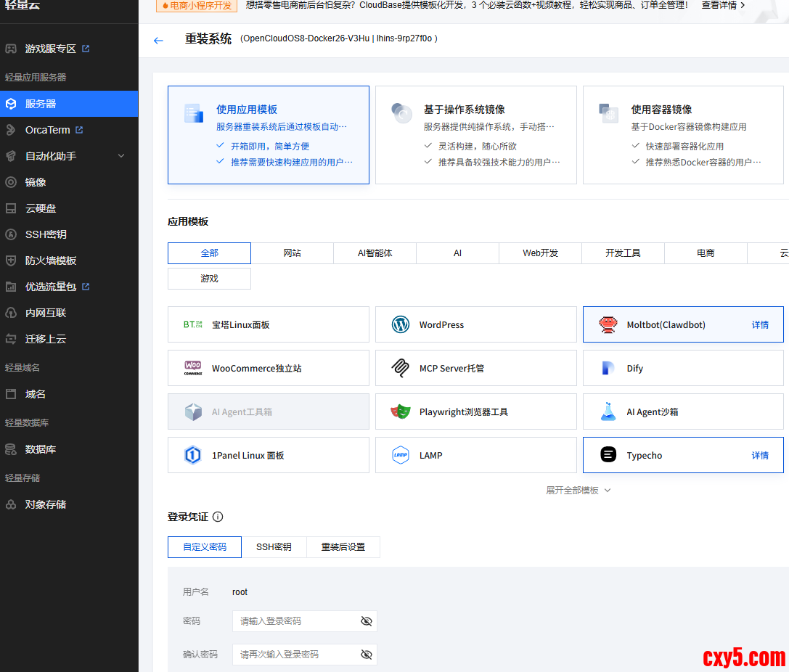Select the Dify application template
The width and height of the screenshot is (789, 672).
point(682,368)
